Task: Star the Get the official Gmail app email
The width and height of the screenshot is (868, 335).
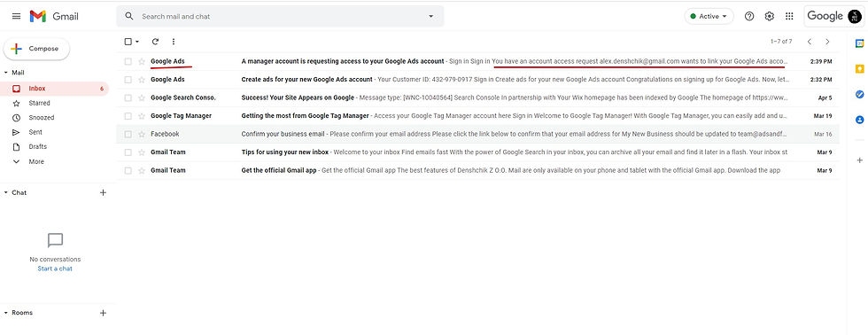Action: (x=142, y=170)
